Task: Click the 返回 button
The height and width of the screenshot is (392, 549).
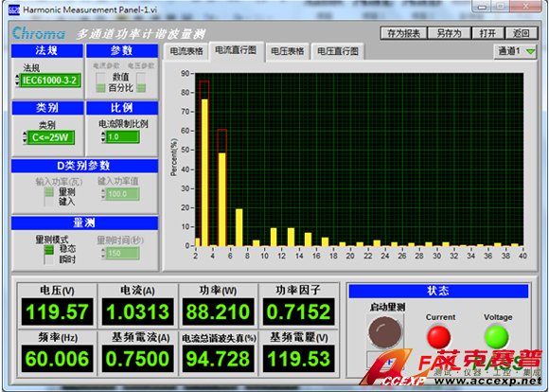Action: point(521,33)
